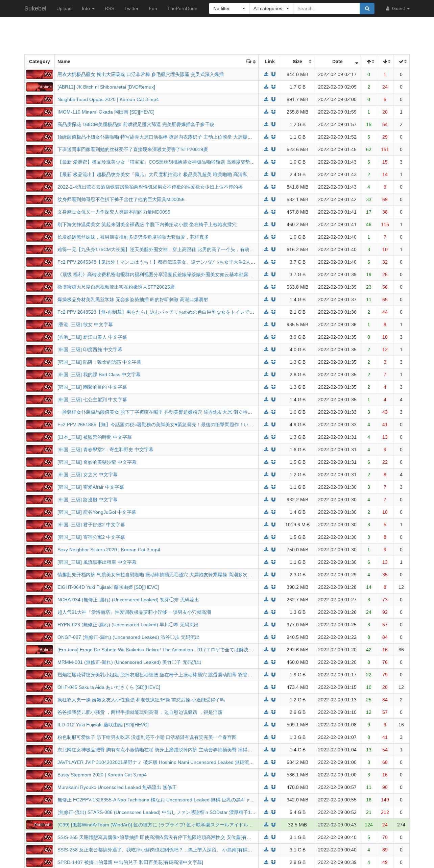This screenshot has height=868, width=434.
Task: Open 'EIGHT-064D Yuki Fujisaki' torrent page
Action: pos(108,587)
